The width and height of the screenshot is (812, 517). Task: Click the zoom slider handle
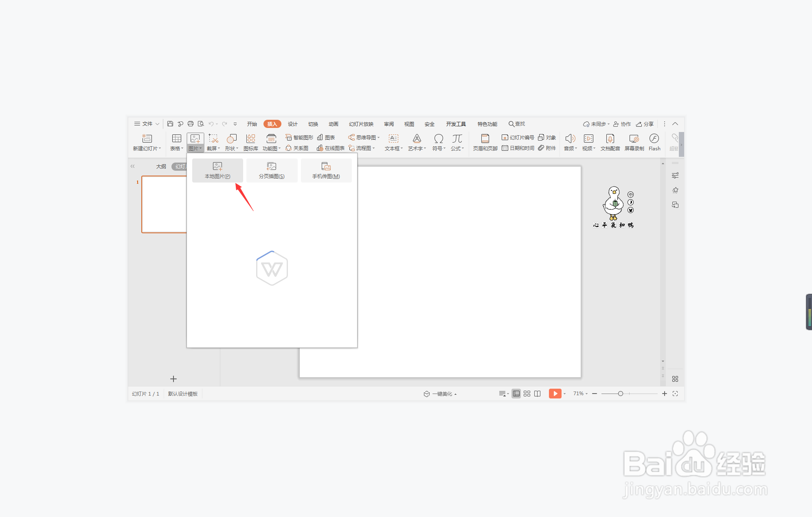click(x=620, y=394)
